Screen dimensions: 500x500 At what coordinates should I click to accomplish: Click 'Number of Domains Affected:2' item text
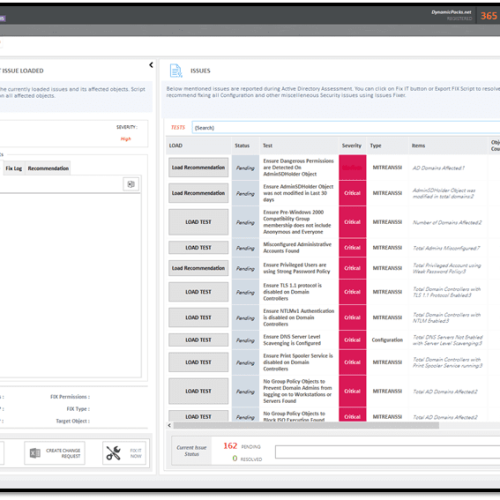tap(447, 222)
